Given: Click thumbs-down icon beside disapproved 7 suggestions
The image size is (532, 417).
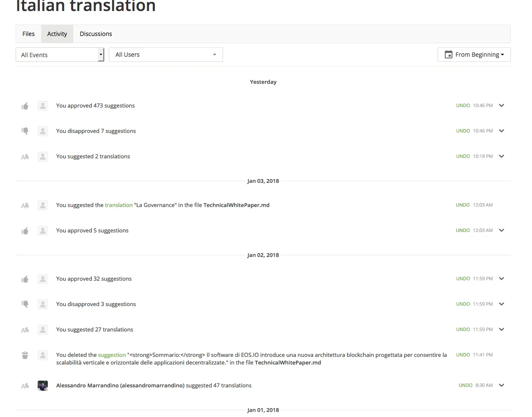Looking at the screenshot, I should pos(25,131).
